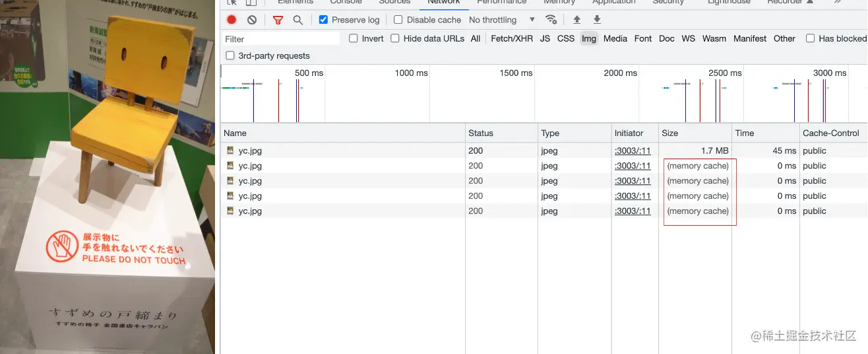
Task: Sort by the Size column header
Action: 695,133
